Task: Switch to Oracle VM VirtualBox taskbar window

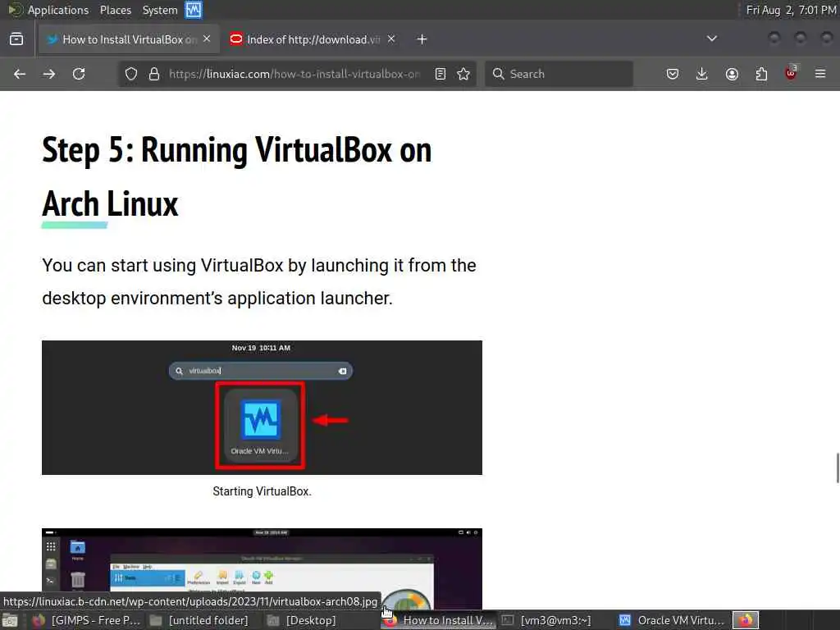Action: [x=672, y=620]
